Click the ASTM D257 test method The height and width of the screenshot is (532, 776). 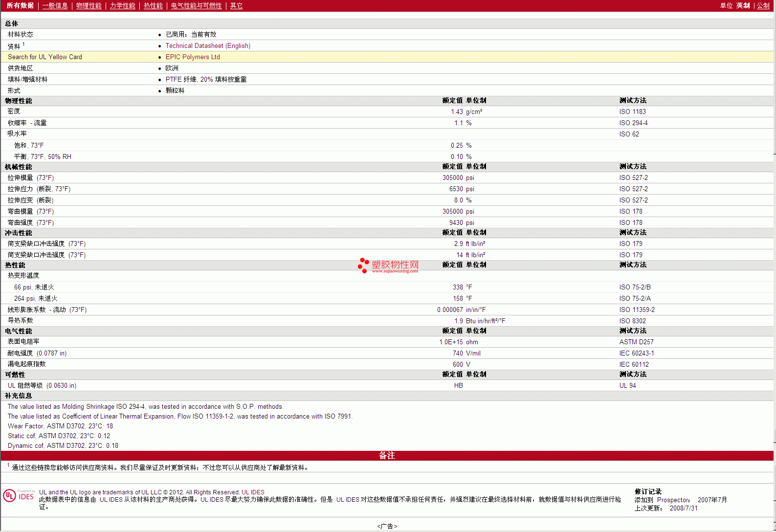click(x=636, y=342)
